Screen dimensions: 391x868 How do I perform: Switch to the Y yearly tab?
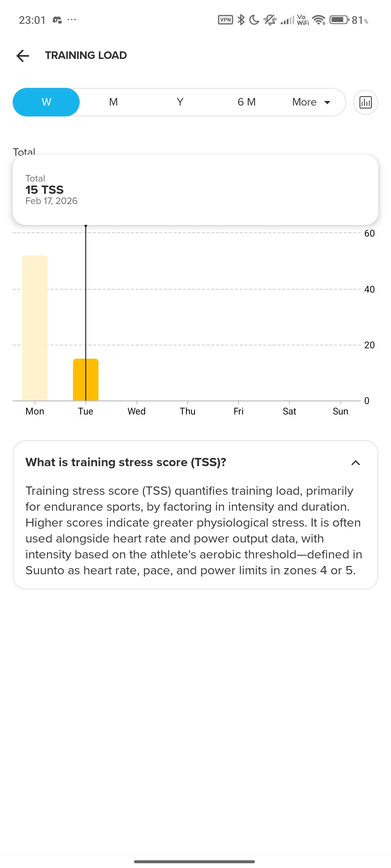[x=180, y=102]
